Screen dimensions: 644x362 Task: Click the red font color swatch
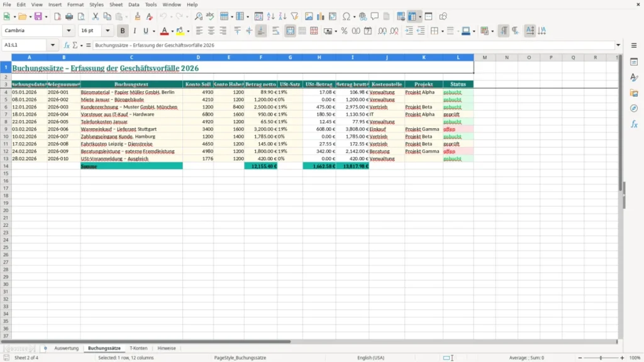(x=164, y=31)
